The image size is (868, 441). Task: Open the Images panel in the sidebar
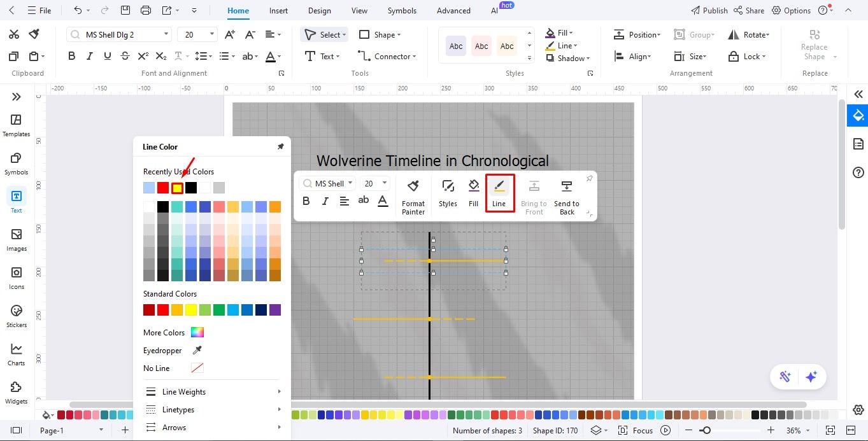coord(17,240)
